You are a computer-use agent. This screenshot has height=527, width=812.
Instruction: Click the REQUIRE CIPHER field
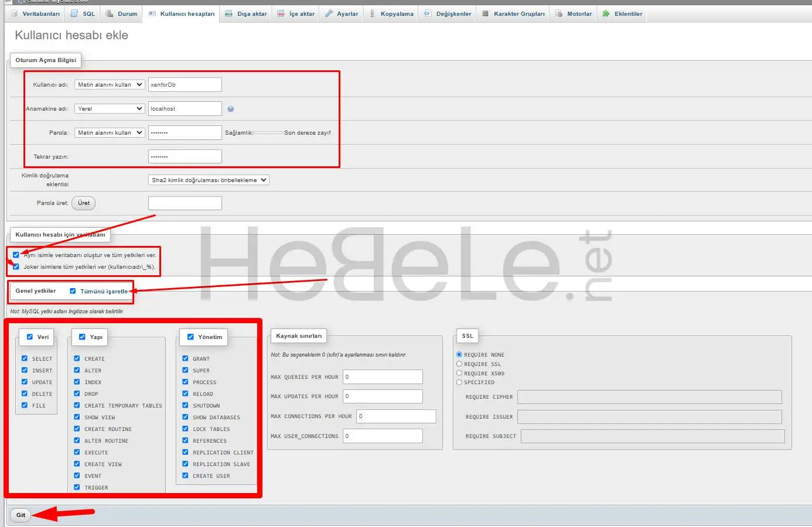click(x=650, y=397)
